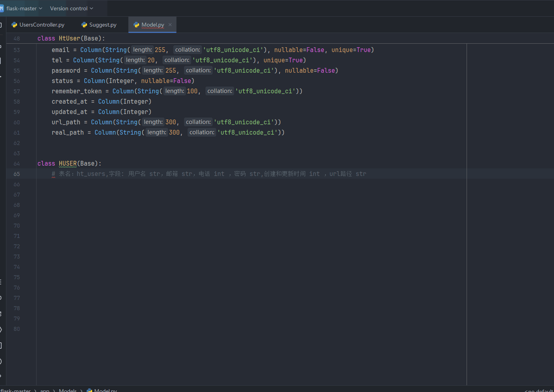
Task: Place cursor on HUSER class name
Action: coord(68,164)
